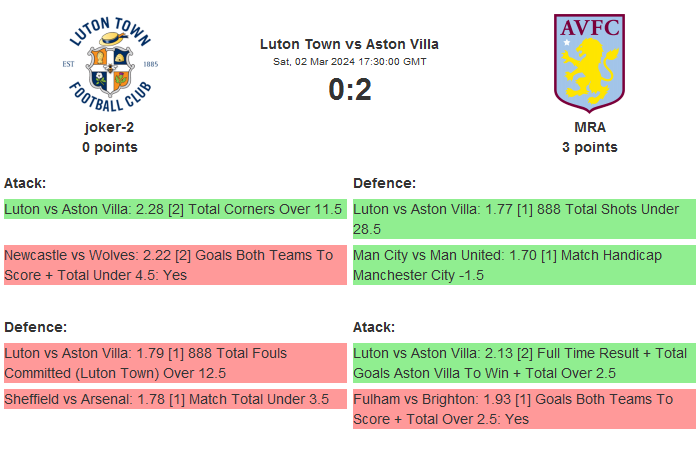This screenshot has height=460, width=700.
Task: Click the Aston Villa To Win bet
Action: pyautogui.click(x=523, y=363)
